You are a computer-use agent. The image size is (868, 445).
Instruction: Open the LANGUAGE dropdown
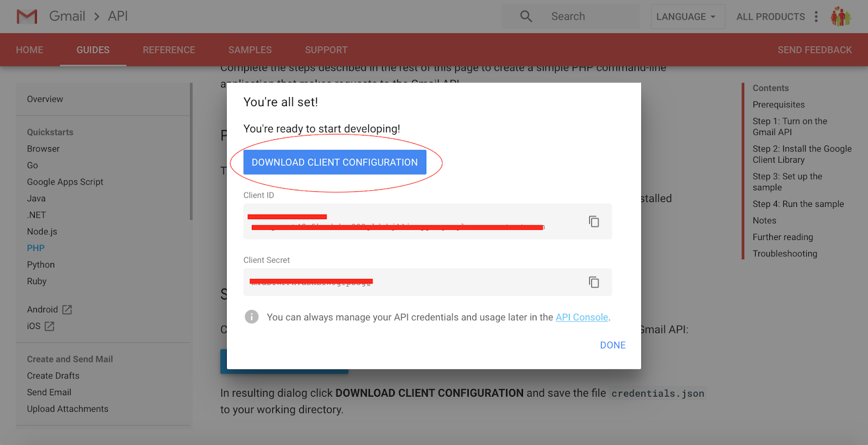point(687,16)
